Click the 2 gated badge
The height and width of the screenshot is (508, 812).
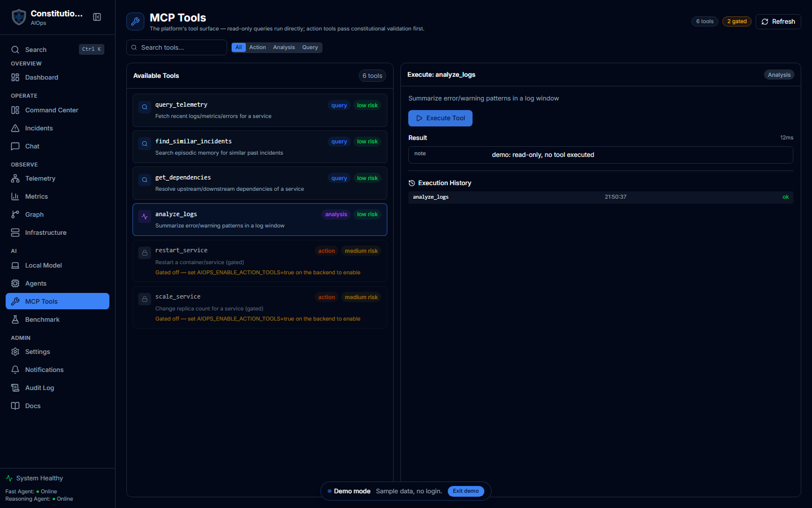point(736,21)
